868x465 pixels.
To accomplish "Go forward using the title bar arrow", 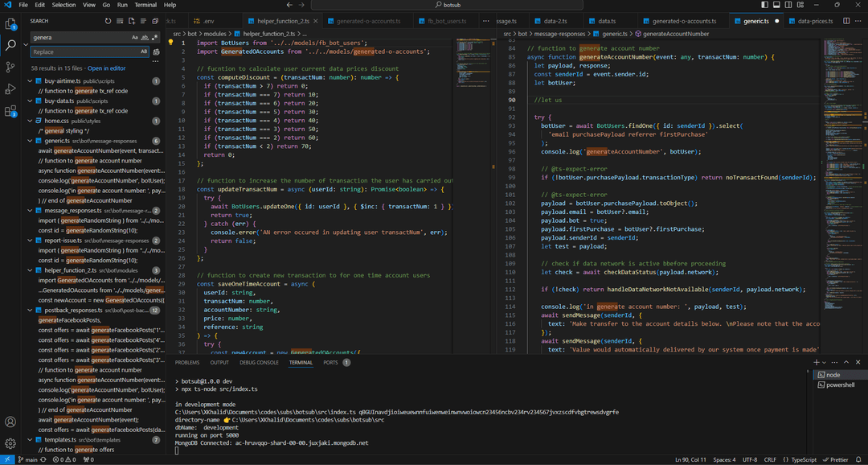I will pyautogui.click(x=302, y=5).
